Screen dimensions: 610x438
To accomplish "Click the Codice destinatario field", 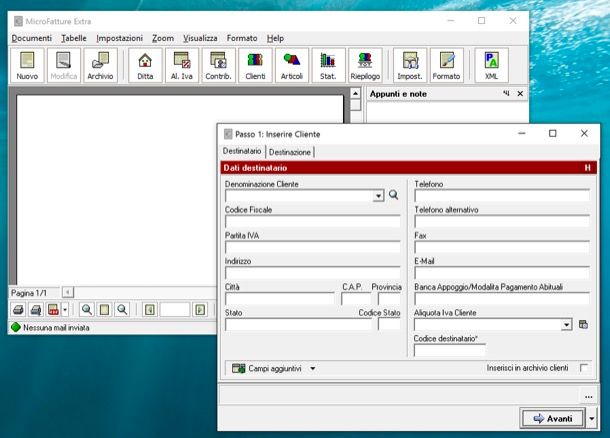I will coord(450,350).
